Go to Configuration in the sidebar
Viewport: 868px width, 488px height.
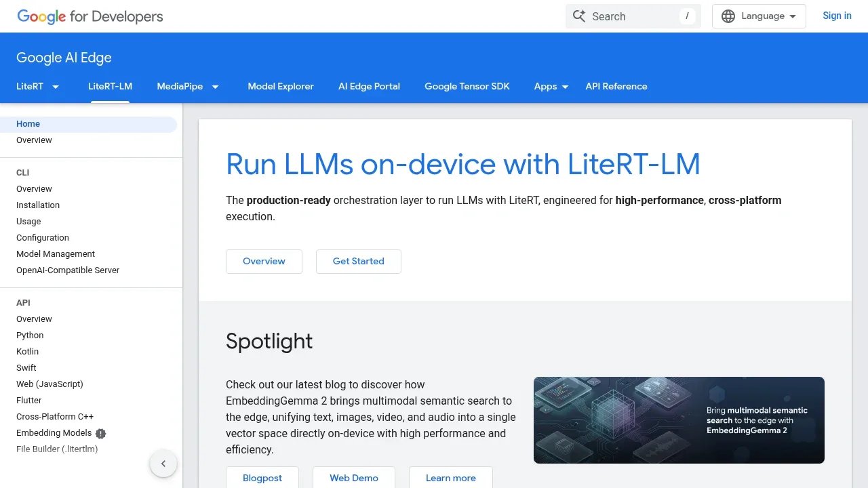[x=43, y=238]
